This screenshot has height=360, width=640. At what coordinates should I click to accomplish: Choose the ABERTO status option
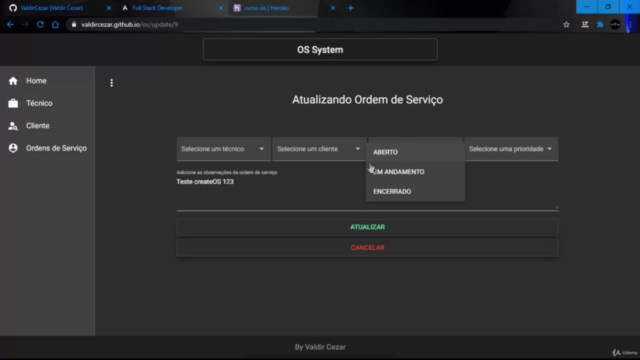tap(415, 152)
